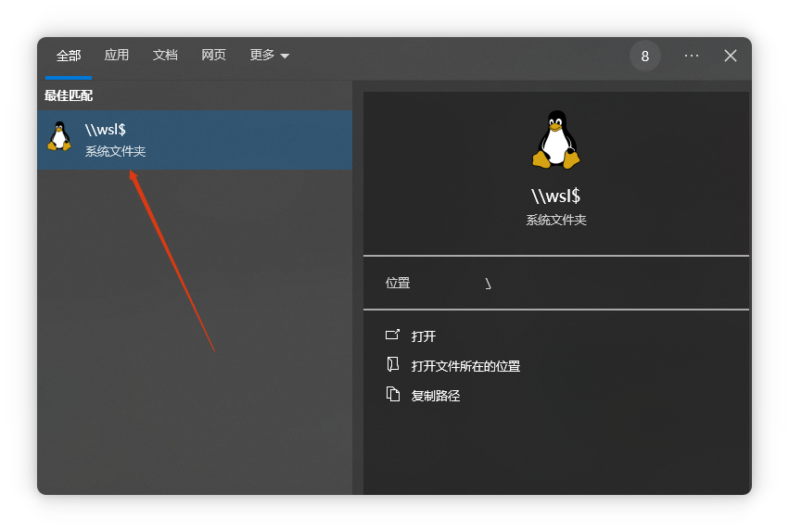The height and width of the screenshot is (532, 789).
Task: Select the 文档 tab
Action: point(165,55)
